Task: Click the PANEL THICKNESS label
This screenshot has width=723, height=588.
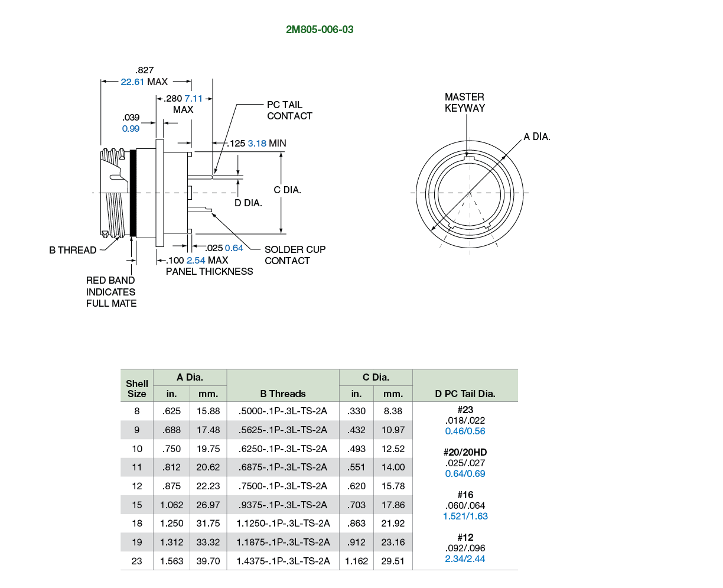Action: 210,271
